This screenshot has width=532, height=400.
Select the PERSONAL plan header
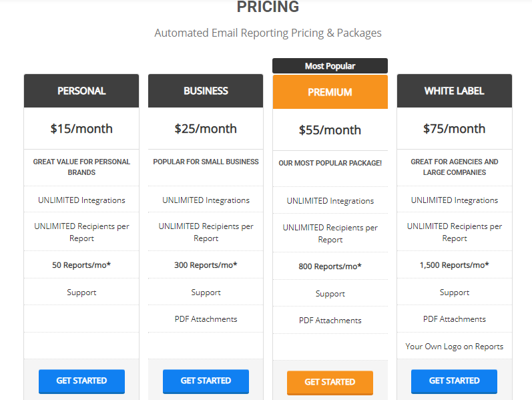(x=81, y=91)
